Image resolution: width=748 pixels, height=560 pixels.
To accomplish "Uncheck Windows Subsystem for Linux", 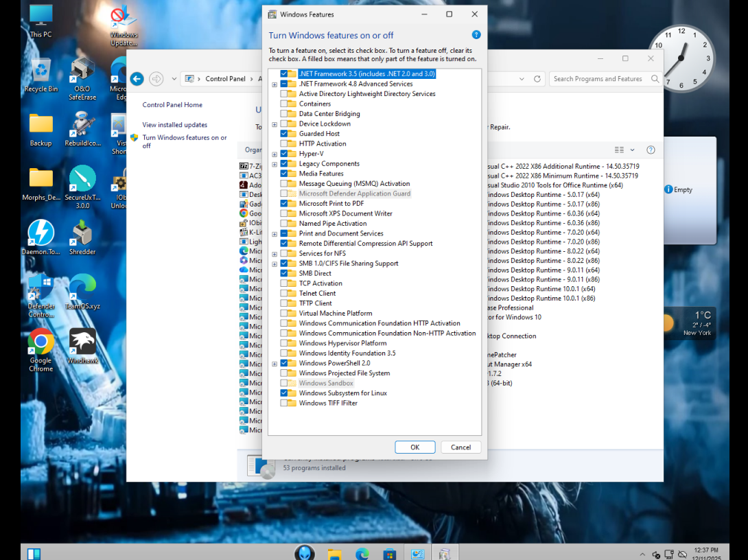I will [x=284, y=393].
